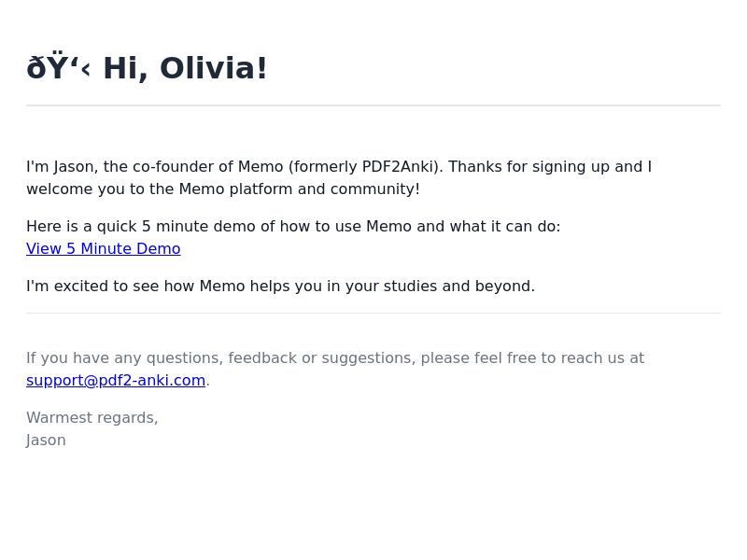Click the garbled emoji characters before Hi

point(58,67)
